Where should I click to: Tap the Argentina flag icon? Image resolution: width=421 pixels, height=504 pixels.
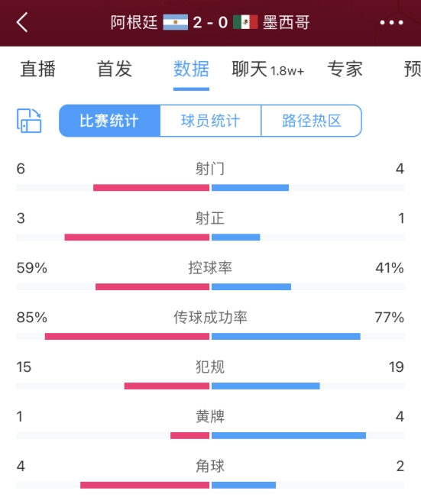(175, 22)
